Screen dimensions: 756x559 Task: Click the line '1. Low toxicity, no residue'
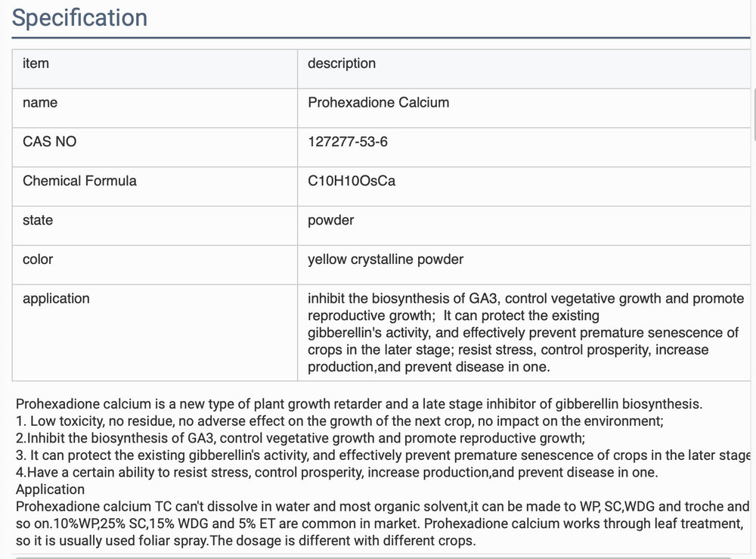[339, 421]
